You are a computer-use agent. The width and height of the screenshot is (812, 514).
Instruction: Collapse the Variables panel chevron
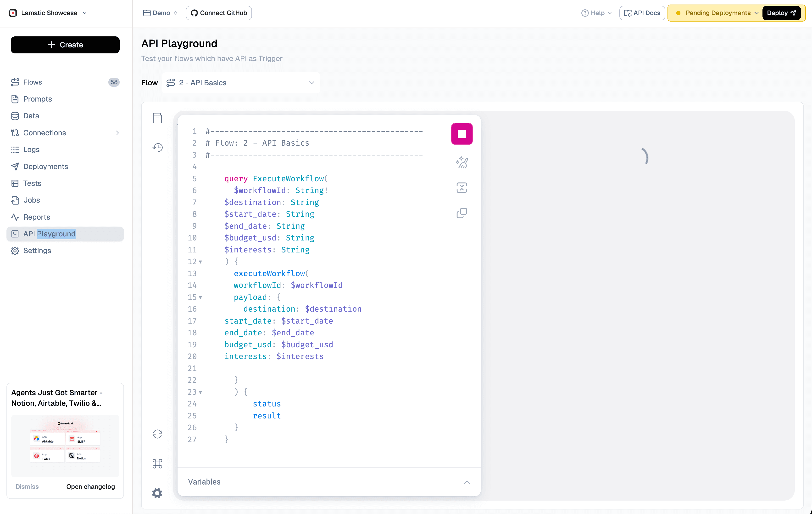(467, 482)
